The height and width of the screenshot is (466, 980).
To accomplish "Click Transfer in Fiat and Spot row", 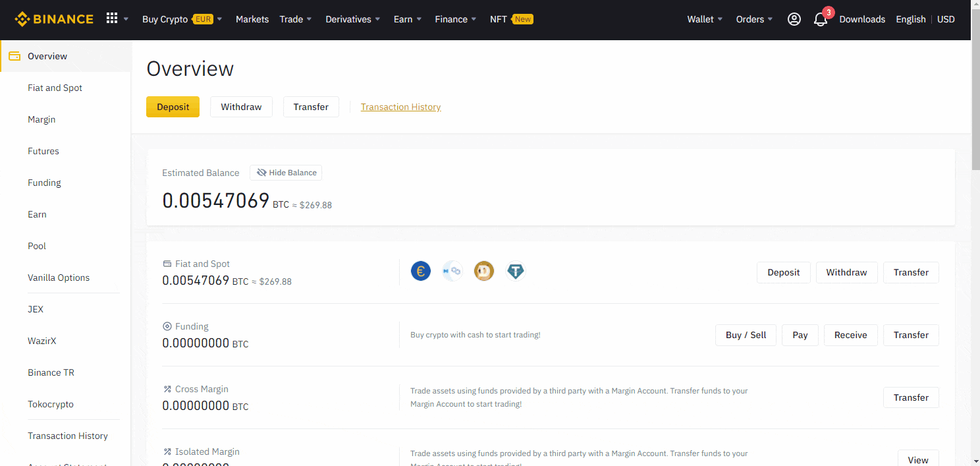I will [911, 272].
